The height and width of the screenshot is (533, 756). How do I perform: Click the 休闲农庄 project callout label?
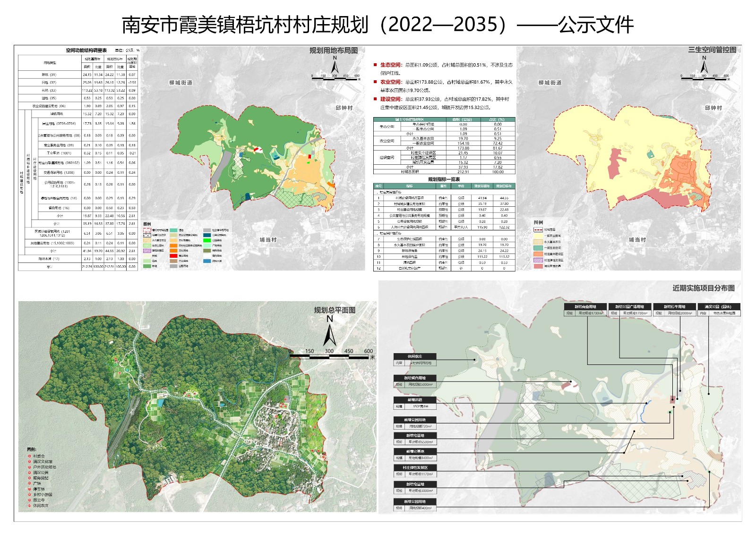[415, 356]
